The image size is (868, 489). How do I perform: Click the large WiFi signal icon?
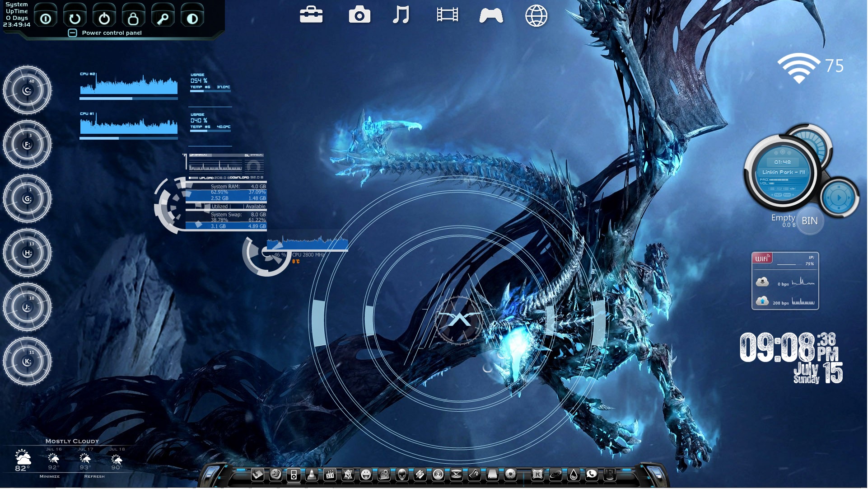click(798, 68)
